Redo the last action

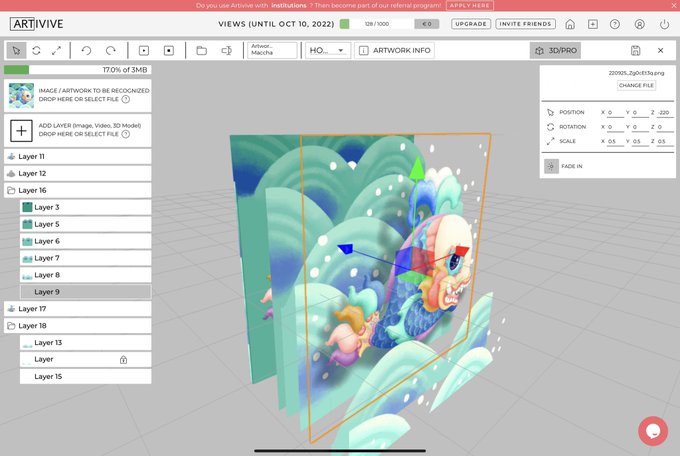point(111,51)
